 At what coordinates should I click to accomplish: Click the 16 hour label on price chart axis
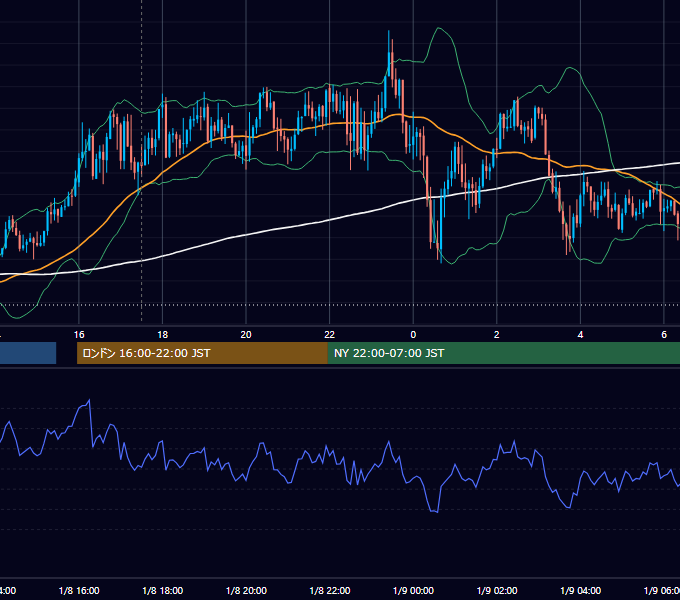pyautogui.click(x=79, y=335)
